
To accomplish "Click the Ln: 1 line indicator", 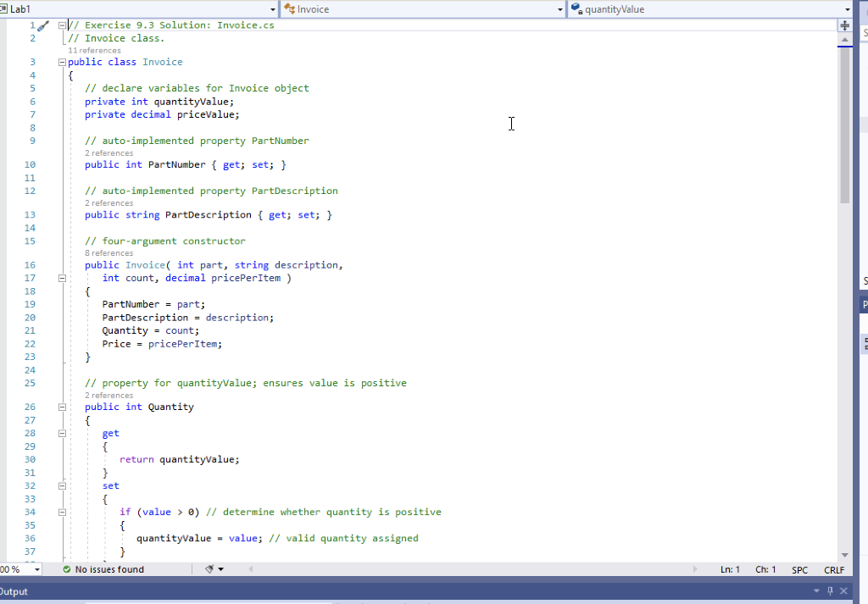I will pyautogui.click(x=730, y=570).
